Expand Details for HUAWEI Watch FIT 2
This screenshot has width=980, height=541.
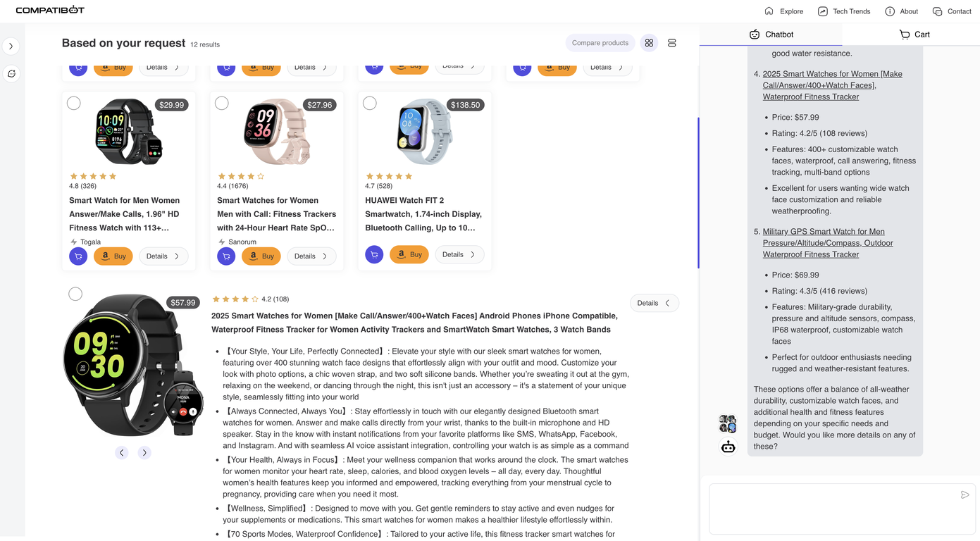coord(459,255)
